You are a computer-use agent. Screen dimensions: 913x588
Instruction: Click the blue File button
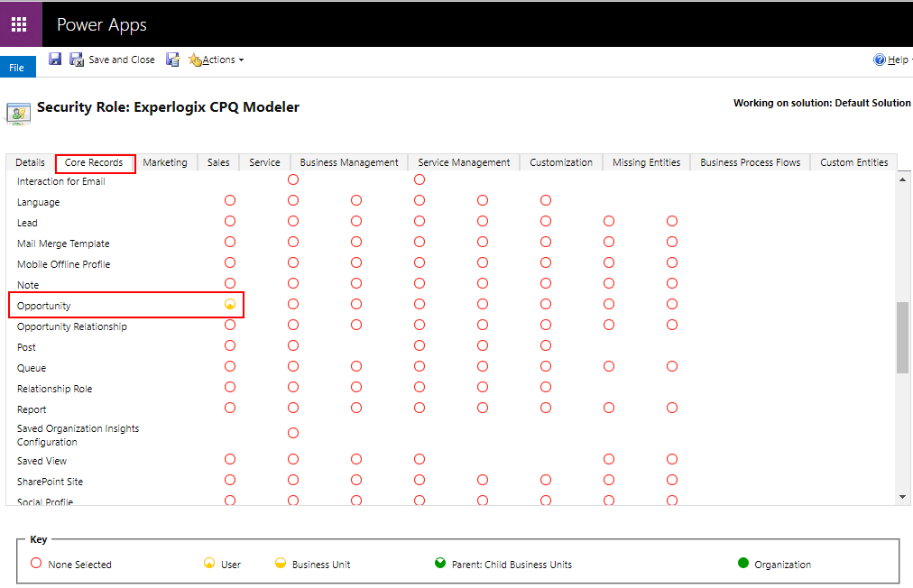[x=17, y=67]
